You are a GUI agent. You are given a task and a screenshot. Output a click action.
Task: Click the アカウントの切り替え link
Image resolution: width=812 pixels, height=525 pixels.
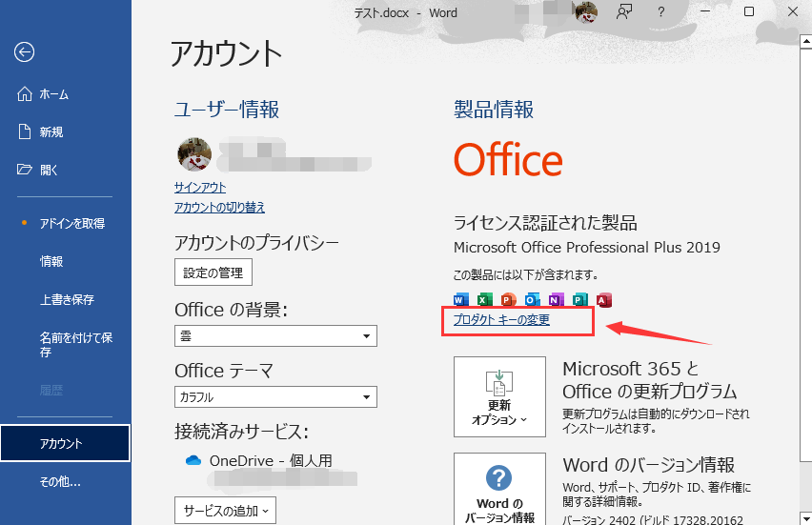pos(219,207)
